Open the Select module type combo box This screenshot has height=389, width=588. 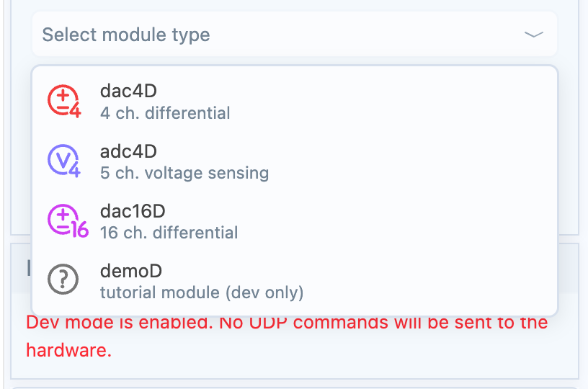point(295,34)
